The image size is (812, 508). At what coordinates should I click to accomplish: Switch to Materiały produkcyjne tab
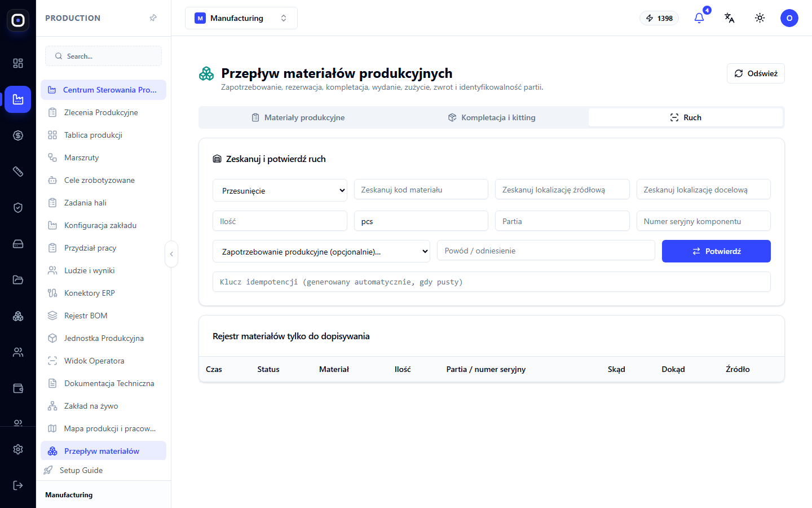pyautogui.click(x=298, y=117)
